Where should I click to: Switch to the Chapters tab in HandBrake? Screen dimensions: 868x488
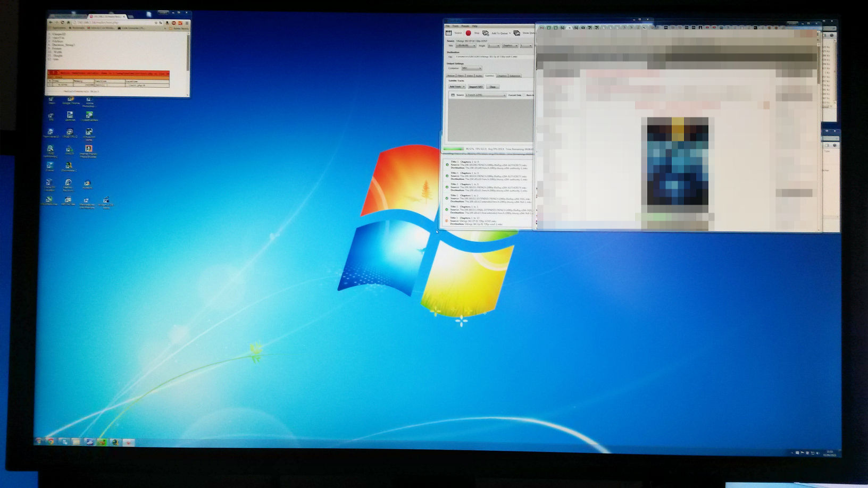point(502,75)
